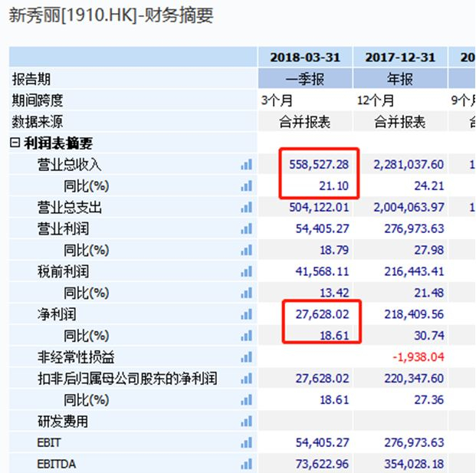Open chart icon for EBITDA row

(x=247, y=464)
